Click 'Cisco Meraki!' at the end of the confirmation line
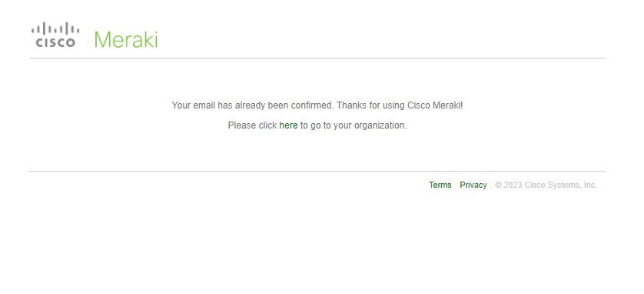 click(435, 105)
